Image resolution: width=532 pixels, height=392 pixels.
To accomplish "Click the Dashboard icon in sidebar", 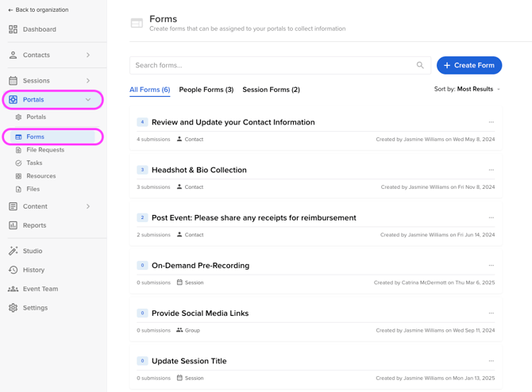I will [x=13, y=29].
